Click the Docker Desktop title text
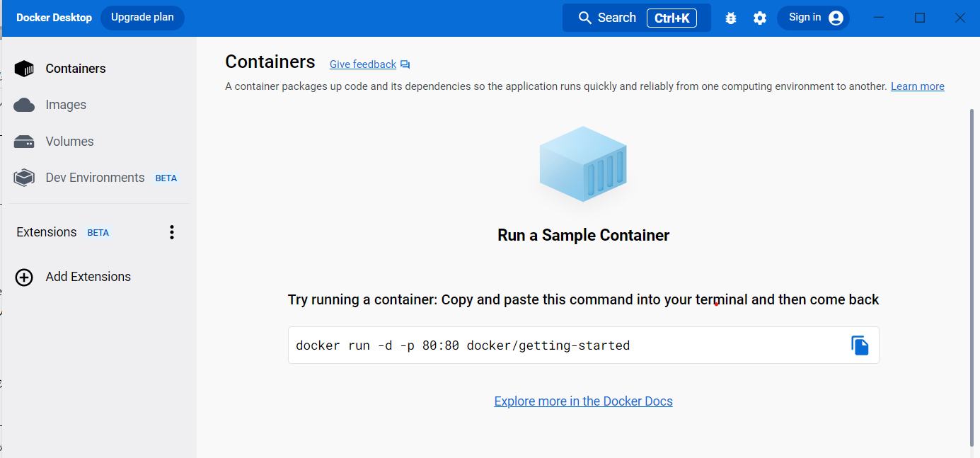Viewport: 980px width, 458px height. pos(54,18)
